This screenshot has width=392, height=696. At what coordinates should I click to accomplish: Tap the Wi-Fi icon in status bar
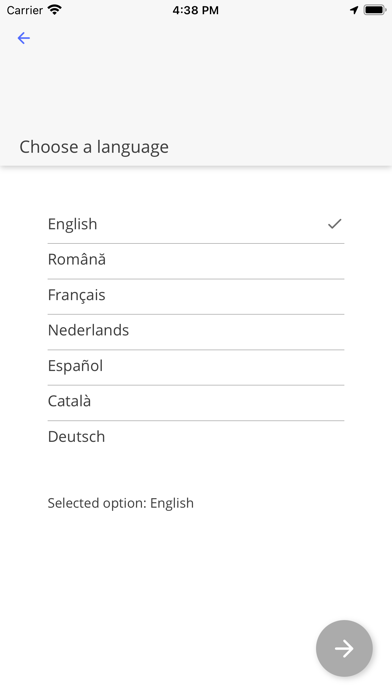(x=55, y=10)
